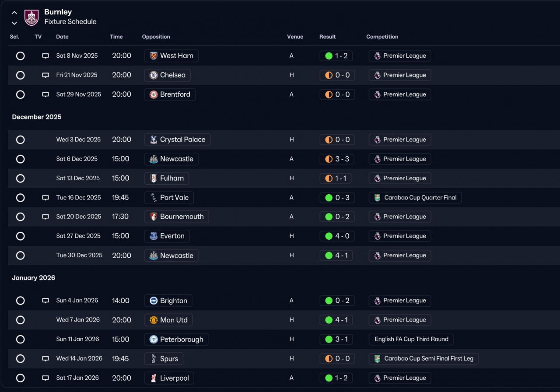The image size is (560, 392).
Task: Select the radio circle for Chelsea fixture
Action: [20, 75]
